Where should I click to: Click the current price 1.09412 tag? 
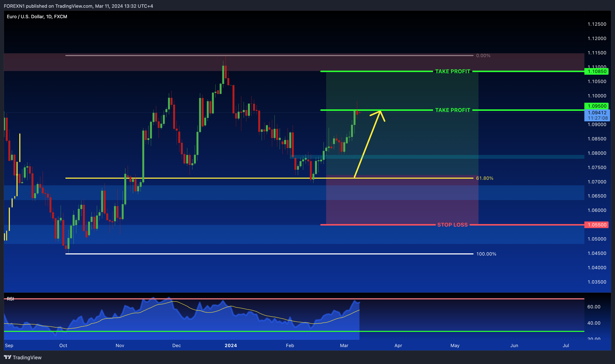597,115
